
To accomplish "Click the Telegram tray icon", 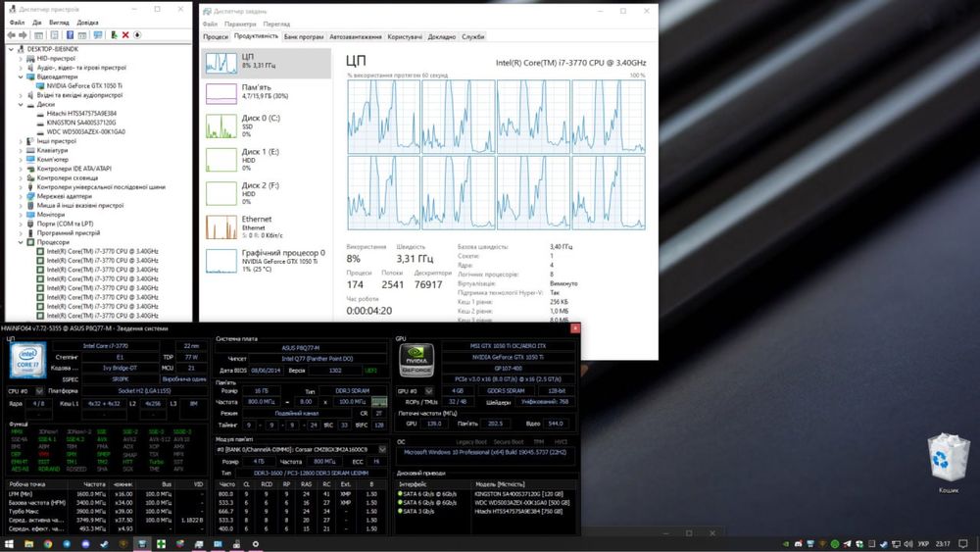I will (x=847, y=544).
